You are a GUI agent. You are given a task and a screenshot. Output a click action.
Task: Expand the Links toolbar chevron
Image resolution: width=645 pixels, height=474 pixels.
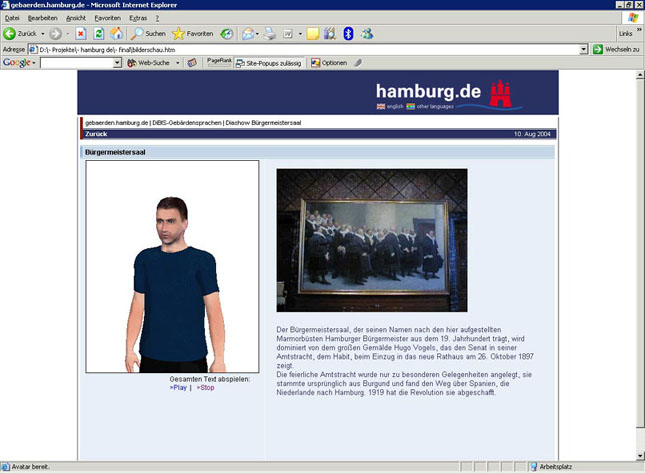click(x=639, y=30)
